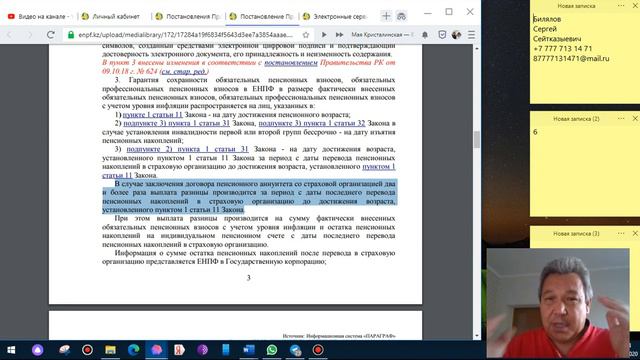
Task: Go back with the browser back arrow
Action: (10, 35)
